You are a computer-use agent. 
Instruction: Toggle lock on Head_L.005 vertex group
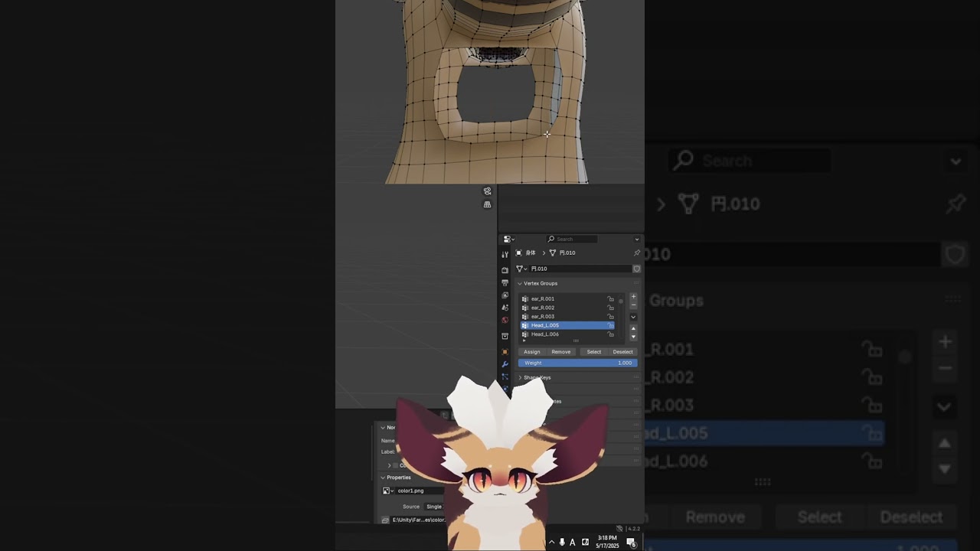(610, 325)
